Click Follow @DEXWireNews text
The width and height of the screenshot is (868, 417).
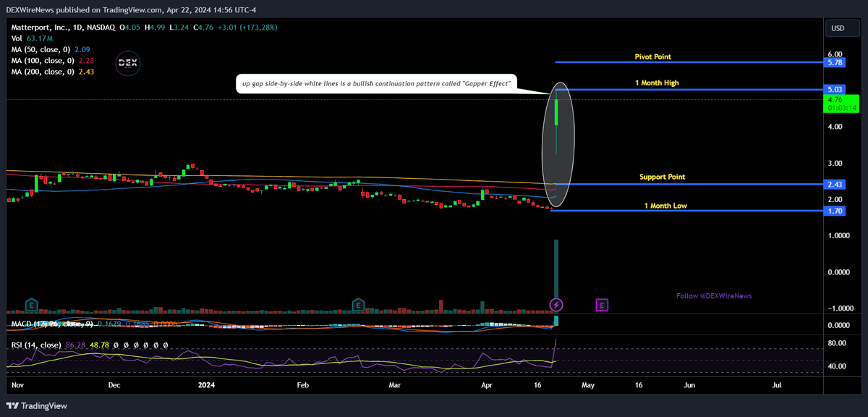pyautogui.click(x=715, y=296)
